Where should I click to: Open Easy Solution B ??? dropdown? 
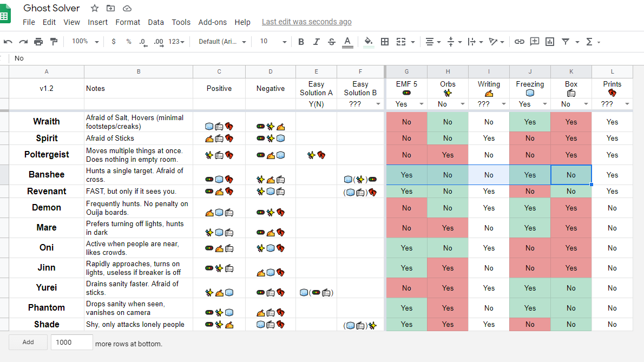pyautogui.click(x=378, y=104)
